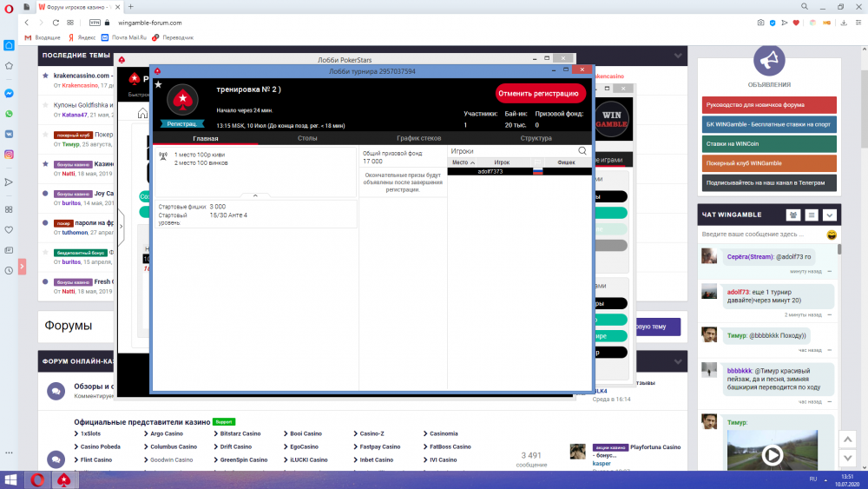Click the emoji smiley in the chat input
The width and height of the screenshot is (868, 489).
click(832, 235)
